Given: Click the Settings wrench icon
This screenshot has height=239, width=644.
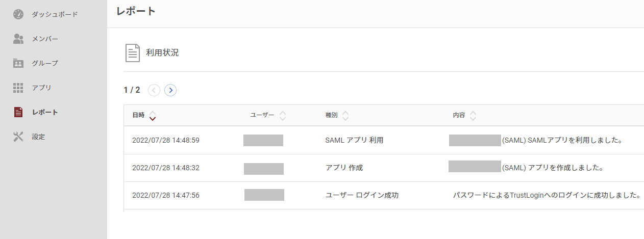Looking at the screenshot, I should [x=18, y=137].
